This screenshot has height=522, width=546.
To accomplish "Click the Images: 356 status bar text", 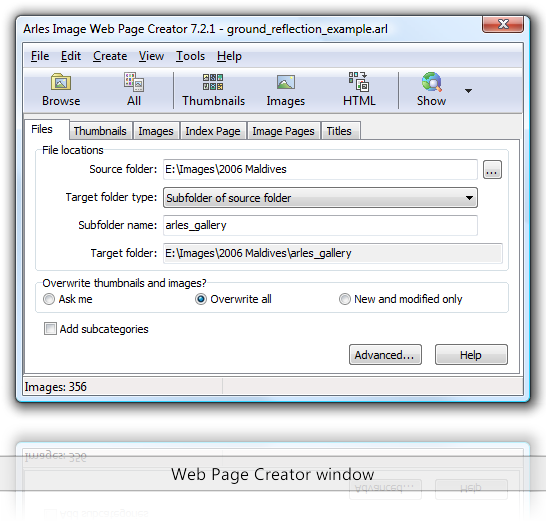I will tap(56, 387).
